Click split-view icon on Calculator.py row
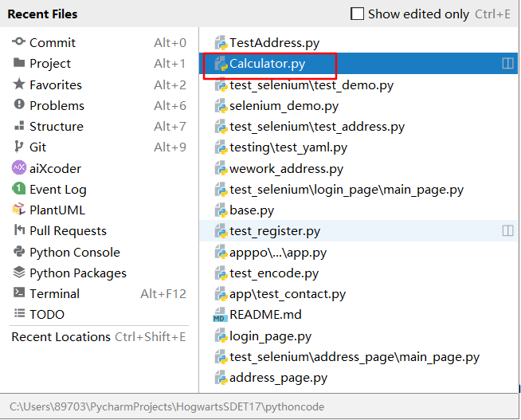 (x=507, y=63)
